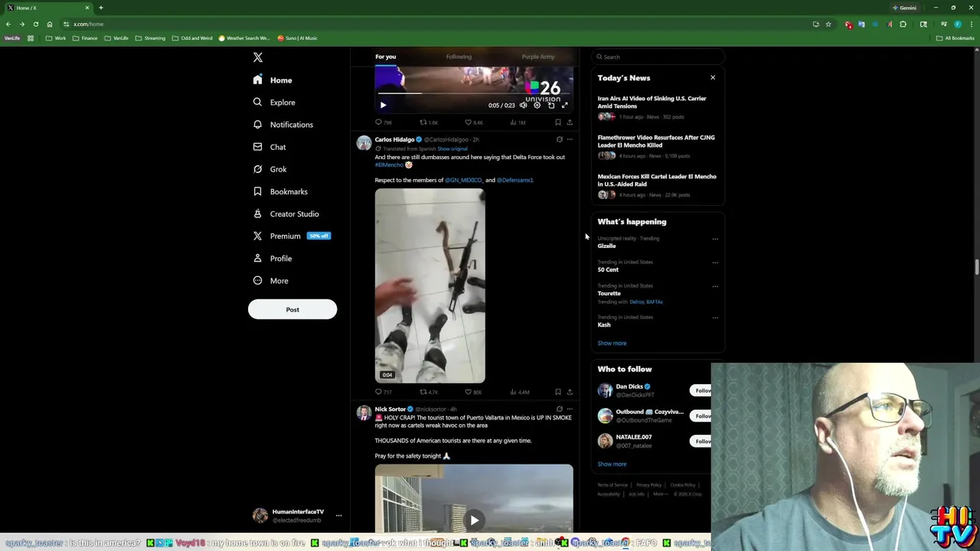980x551 pixels.
Task: Open Premium 50% off offer
Action: click(292, 236)
